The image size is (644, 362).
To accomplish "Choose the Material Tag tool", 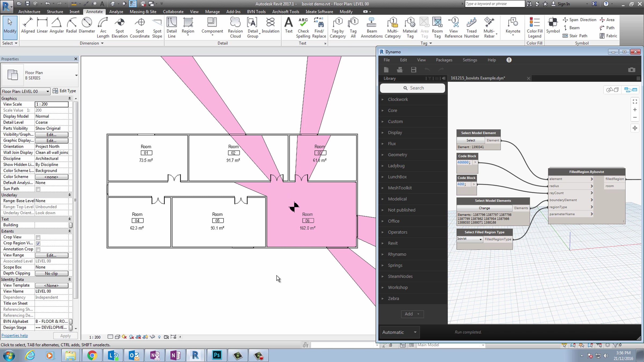I will click(410, 28).
